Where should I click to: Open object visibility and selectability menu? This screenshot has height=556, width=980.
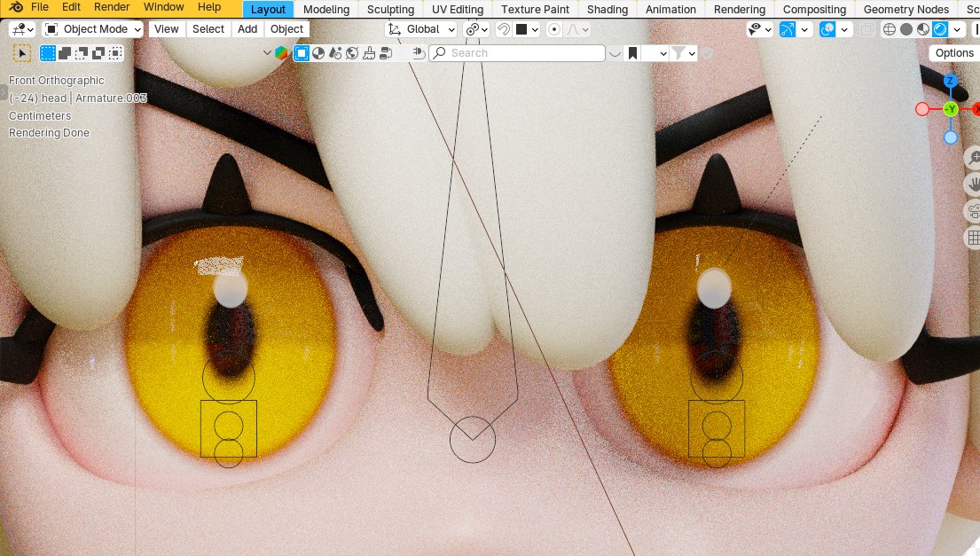(761, 29)
